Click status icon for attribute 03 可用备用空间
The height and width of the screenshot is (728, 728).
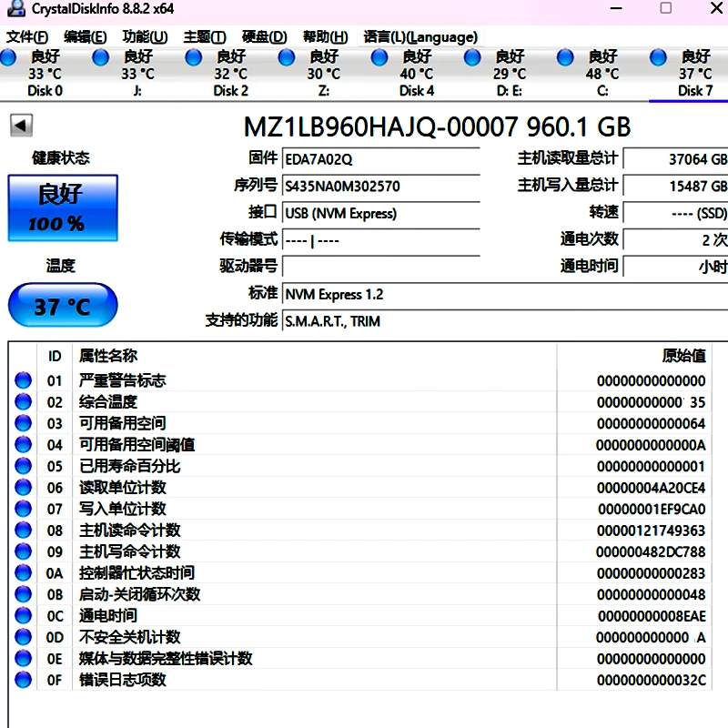click(x=24, y=423)
